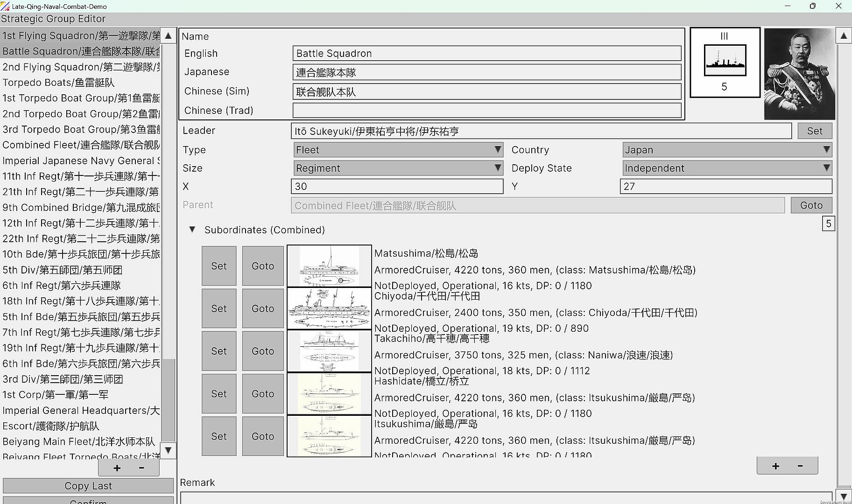Click the Matsushima ship blueprint image
The image size is (852, 504).
[329, 266]
